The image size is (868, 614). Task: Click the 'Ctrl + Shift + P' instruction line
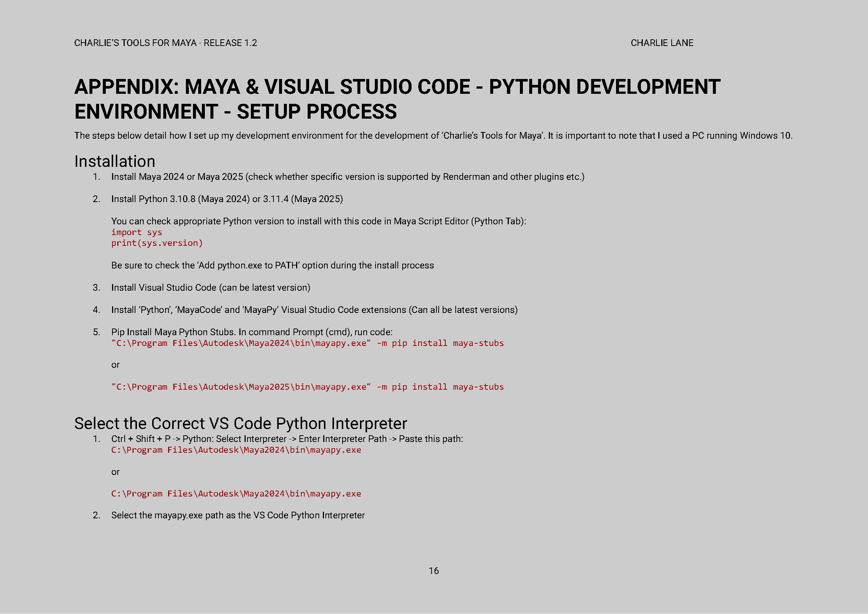(287, 439)
